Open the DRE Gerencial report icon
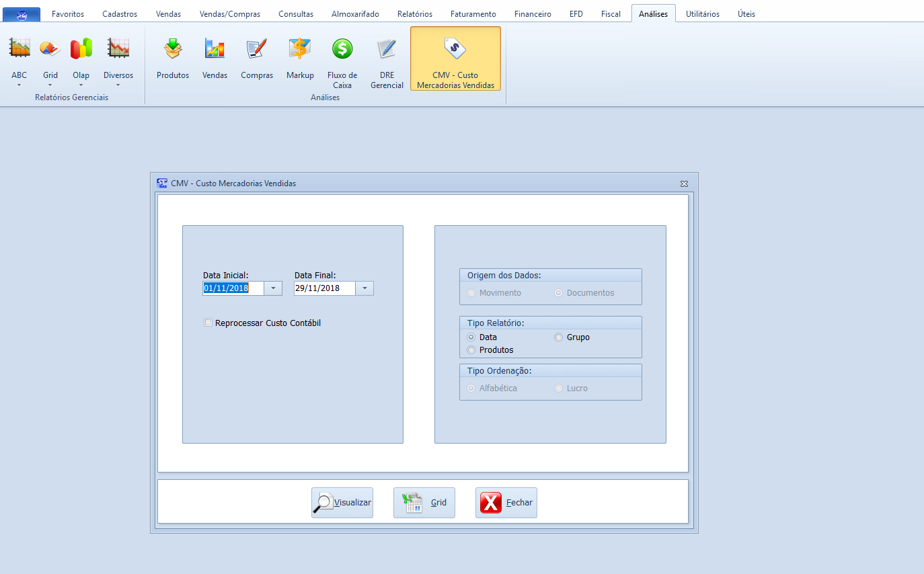 point(387,50)
